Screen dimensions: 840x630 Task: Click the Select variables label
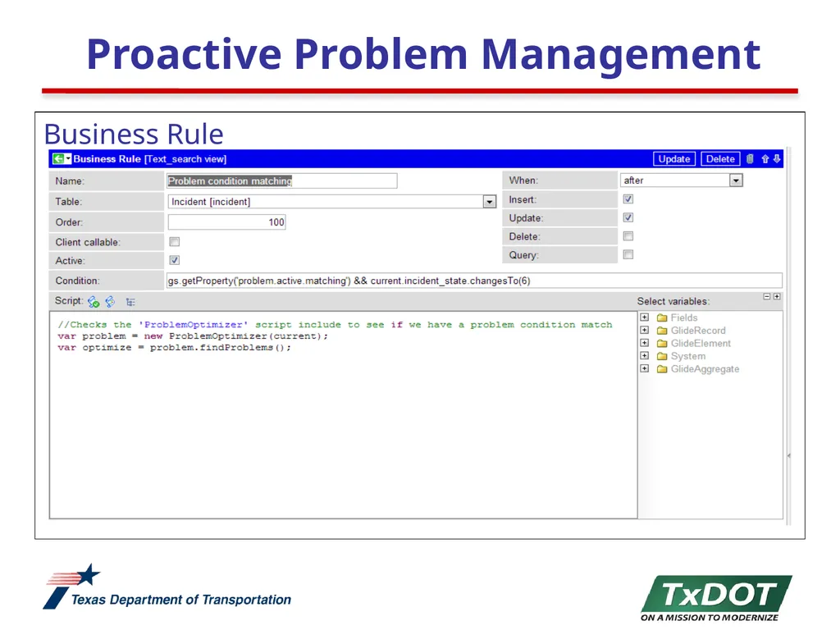[x=673, y=301]
